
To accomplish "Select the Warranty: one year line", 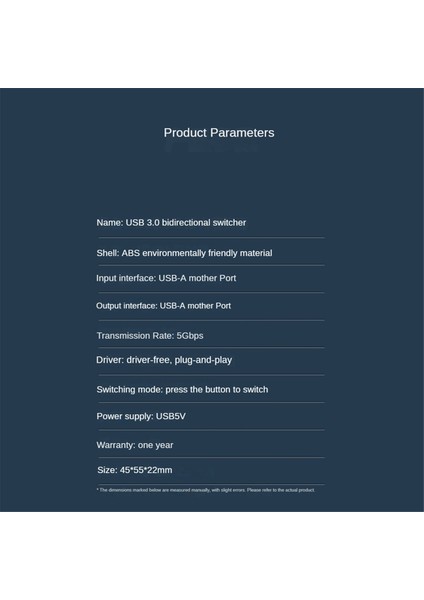I will pyautogui.click(x=135, y=445).
